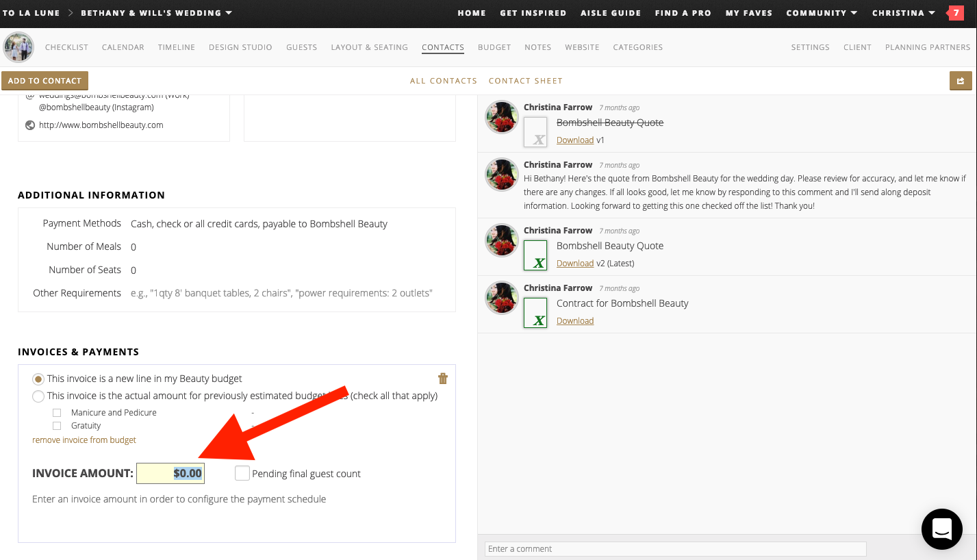
Task: Open the Aisle Guide menu item
Action: 611,13
